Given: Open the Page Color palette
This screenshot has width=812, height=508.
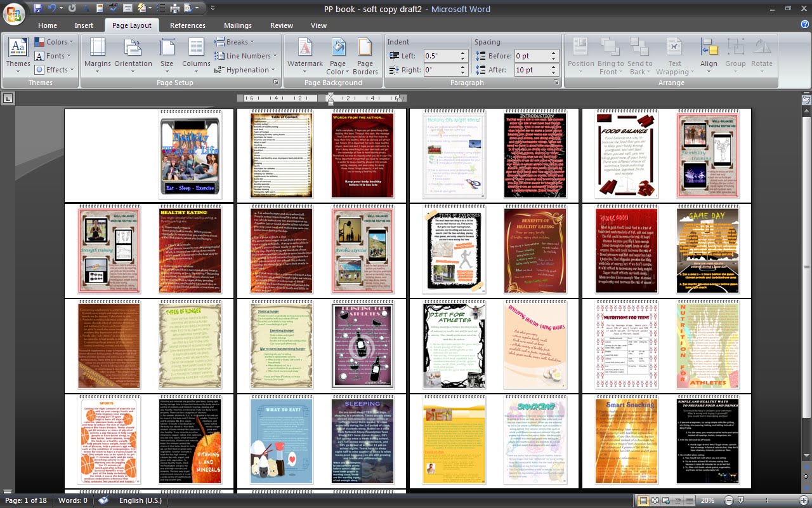Looking at the screenshot, I should pyautogui.click(x=338, y=55).
